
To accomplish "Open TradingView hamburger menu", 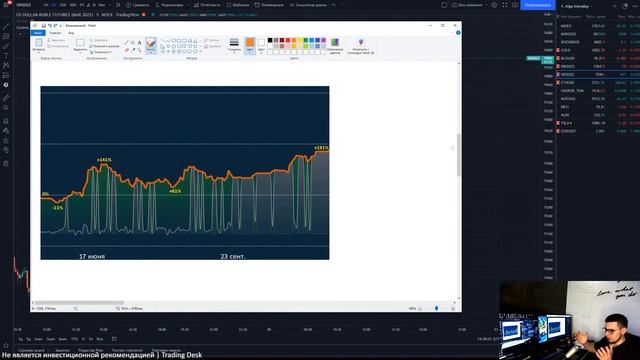I will [6, 5].
